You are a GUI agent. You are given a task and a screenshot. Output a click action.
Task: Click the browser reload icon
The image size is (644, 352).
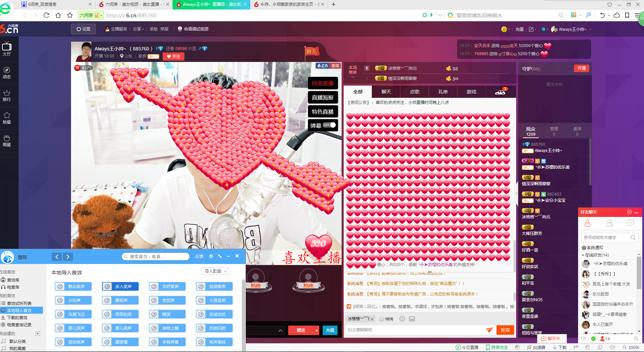pos(46,15)
